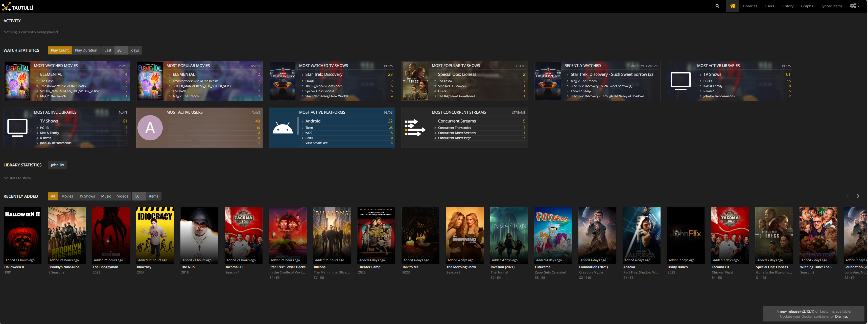Toggle the JohnFlix library statistics button
This screenshot has height=324, width=868.
click(x=57, y=165)
